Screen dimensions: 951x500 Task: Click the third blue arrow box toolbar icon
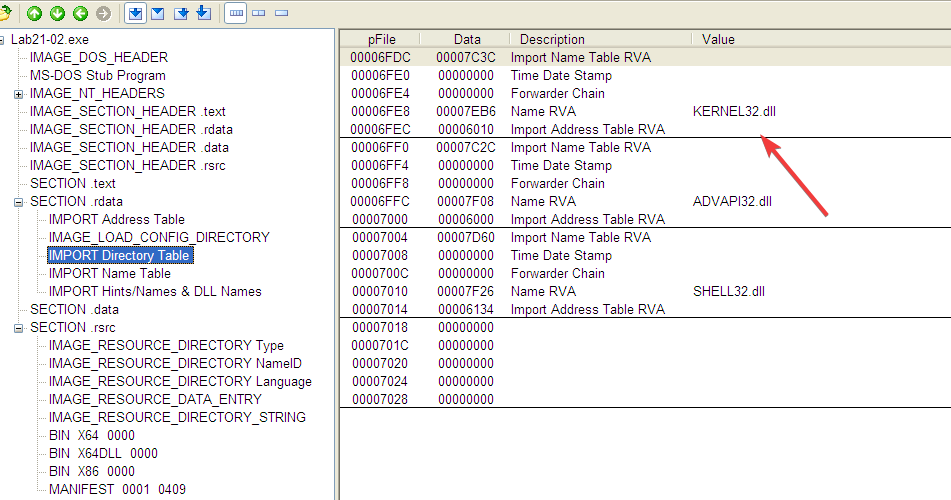181,13
